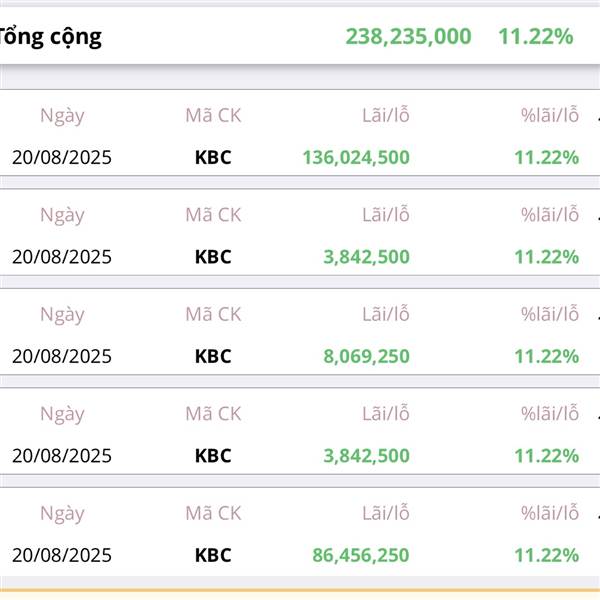The height and width of the screenshot is (600, 600).
Task: Select the 136,024,500 profit amount
Action: pyautogui.click(x=356, y=157)
